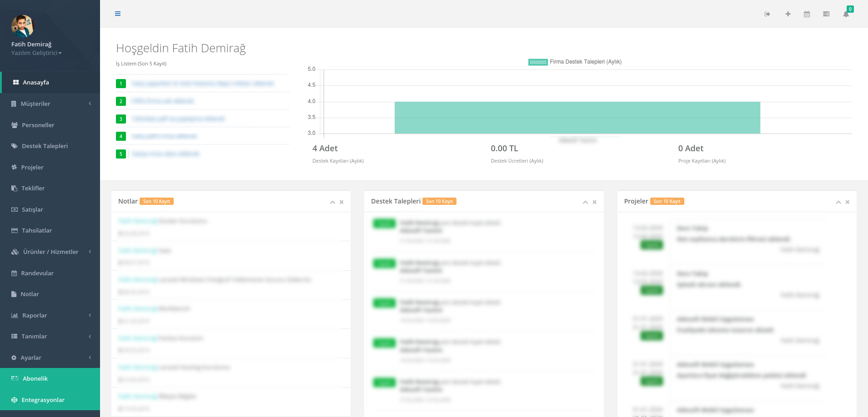Viewport: 868px width, 417px height.
Task: Toggle the hamburger sidebar menu
Action: tap(118, 14)
